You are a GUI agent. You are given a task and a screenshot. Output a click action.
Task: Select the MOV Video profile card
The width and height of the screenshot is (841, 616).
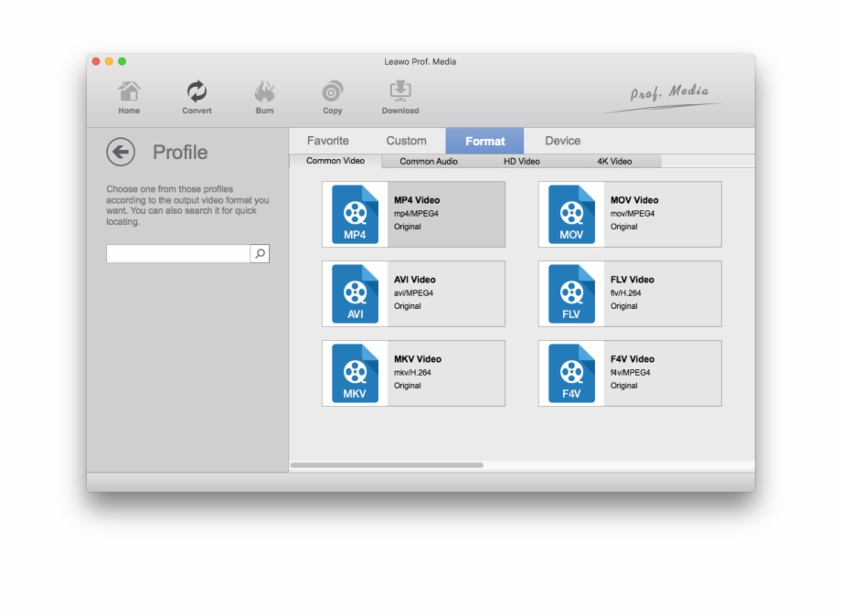629,214
